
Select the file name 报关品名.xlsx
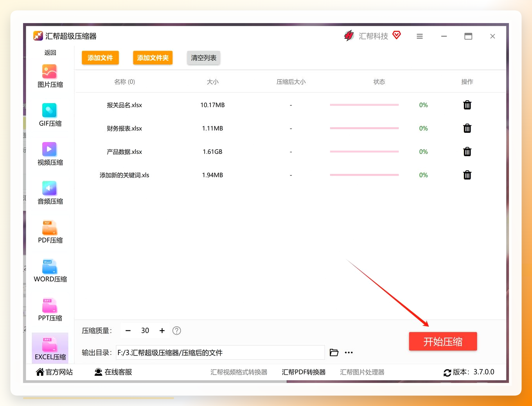point(124,105)
